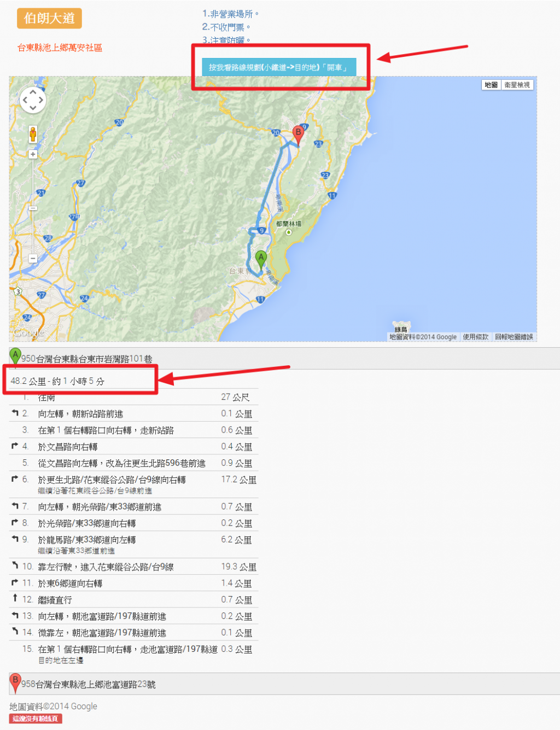Image resolution: width=560 pixels, height=730 pixels.
Task: Click the right-turn arrow icon of step 6
Action: [15, 478]
